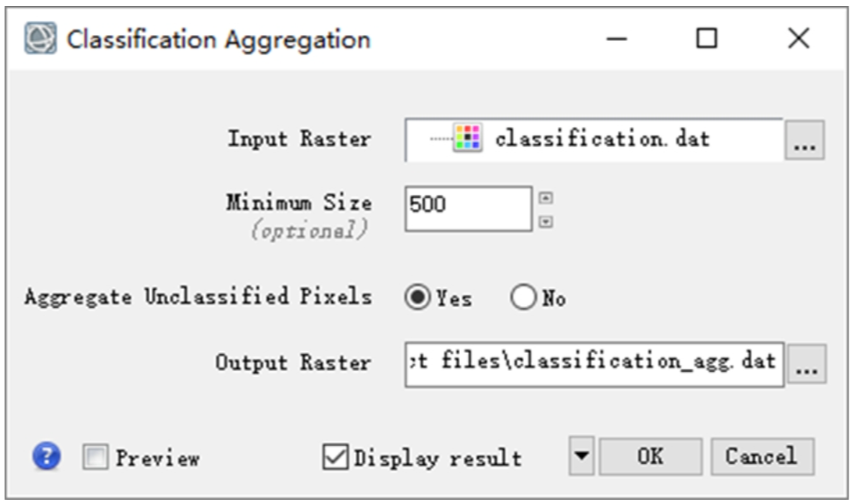The height and width of the screenshot is (504, 851).
Task: Browse for the Output Raster location
Action: (805, 364)
